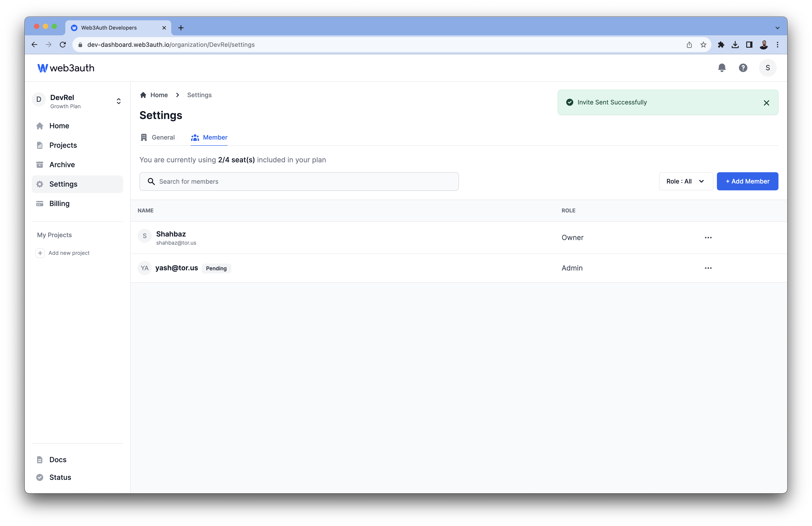Select the Shahbaz member name

(x=171, y=234)
